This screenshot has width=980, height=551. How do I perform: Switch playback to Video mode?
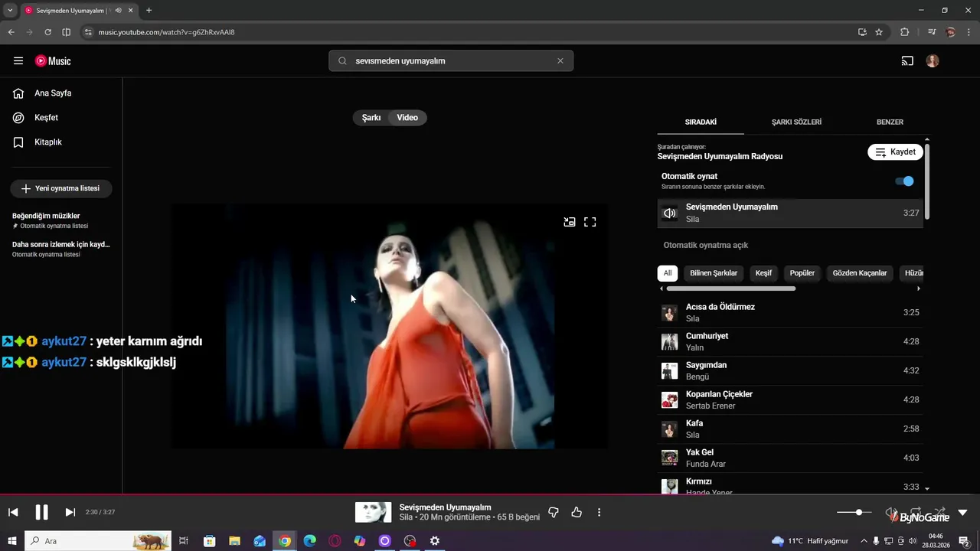(x=407, y=118)
